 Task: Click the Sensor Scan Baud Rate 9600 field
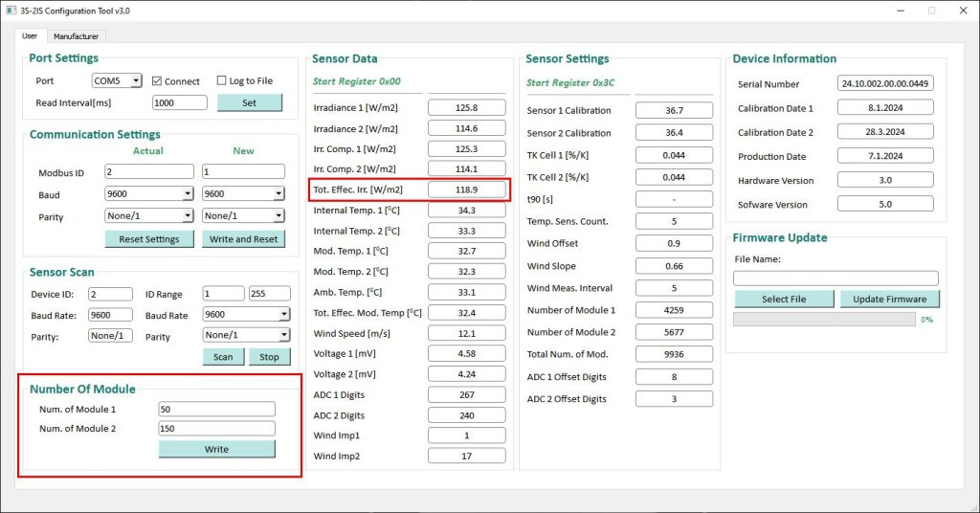pos(111,315)
